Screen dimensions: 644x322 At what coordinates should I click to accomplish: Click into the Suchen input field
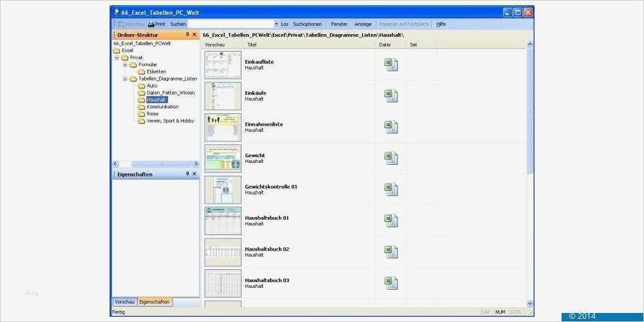[231, 24]
